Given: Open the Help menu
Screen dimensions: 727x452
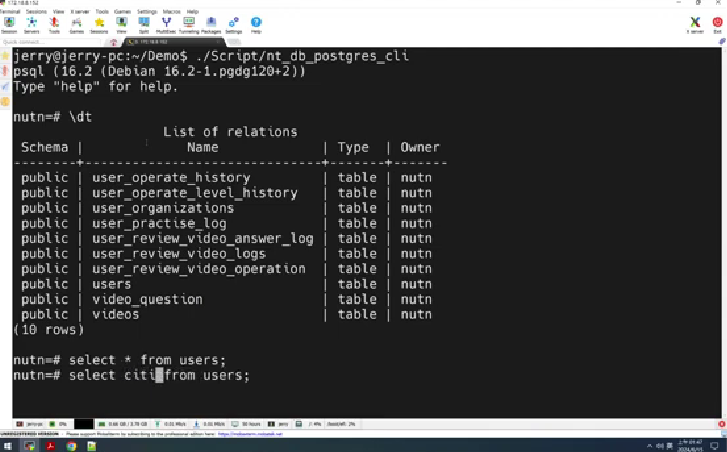Looking at the screenshot, I should click(x=192, y=12).
